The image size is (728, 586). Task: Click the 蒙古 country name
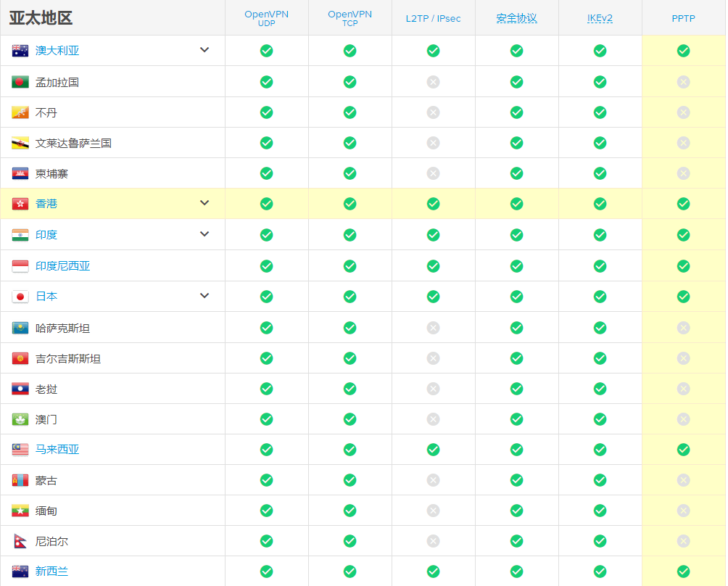click(46, 481)
